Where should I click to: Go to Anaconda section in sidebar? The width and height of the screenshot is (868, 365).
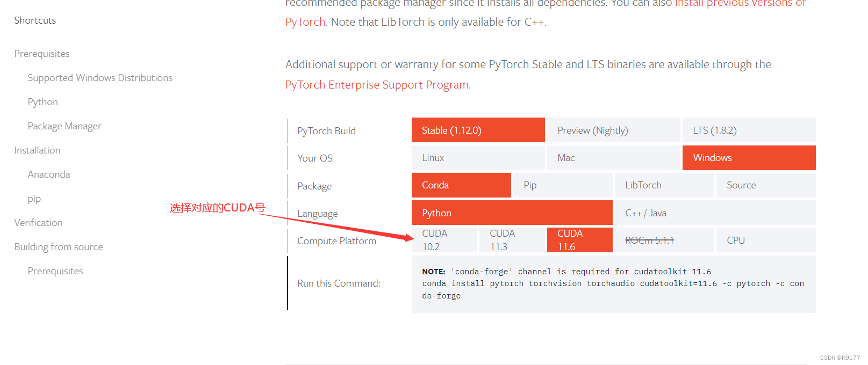pos(49,174)
